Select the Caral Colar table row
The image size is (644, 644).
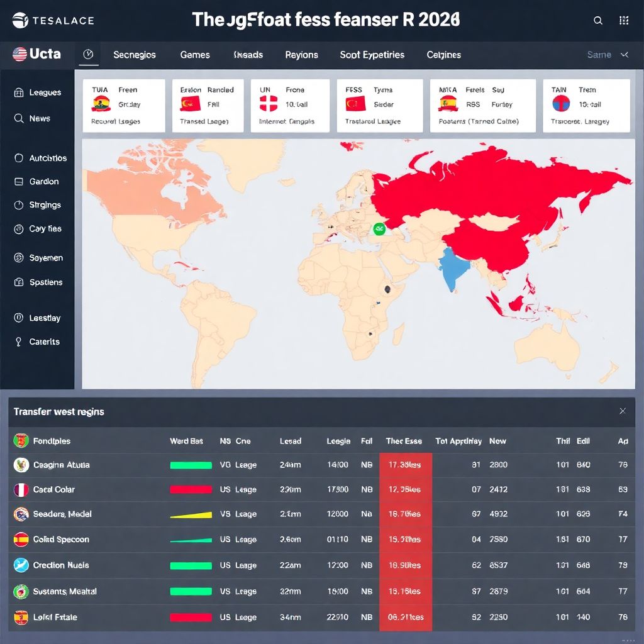point(53,489)
